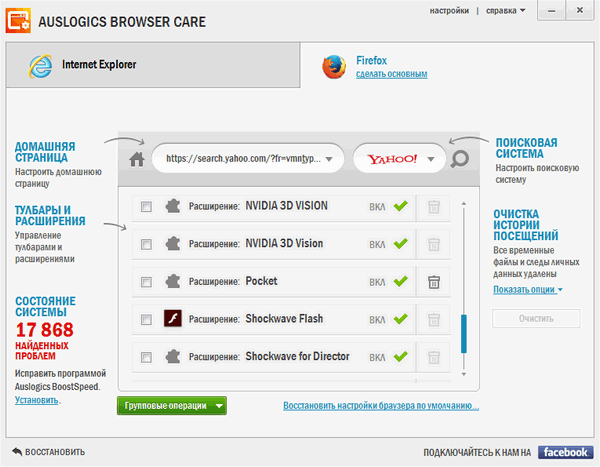Click ДОМАШНЯЯ СТРАНИЦА heading

(45, 152)
